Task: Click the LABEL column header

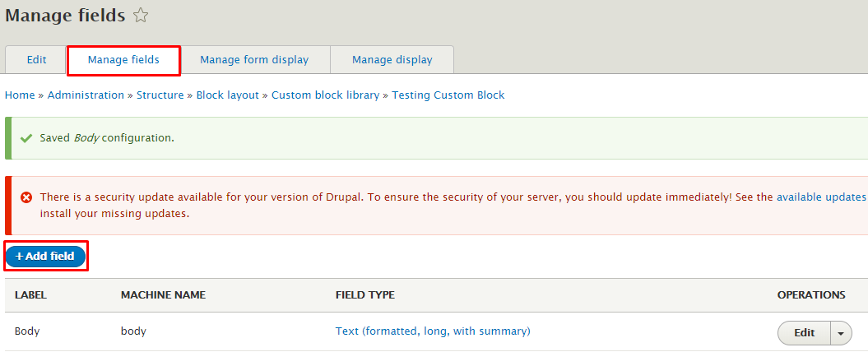Action: 30,295
